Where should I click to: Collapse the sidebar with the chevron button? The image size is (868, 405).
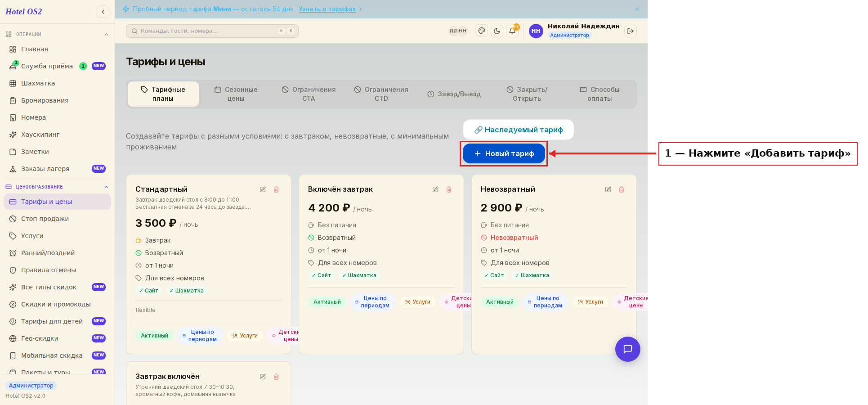(x=103, y=12)
